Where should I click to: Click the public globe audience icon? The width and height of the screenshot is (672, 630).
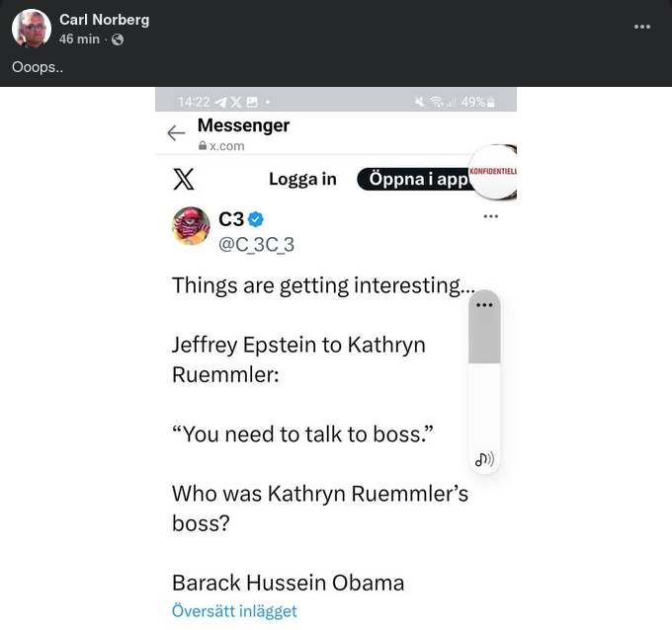(x=118, y=39)
